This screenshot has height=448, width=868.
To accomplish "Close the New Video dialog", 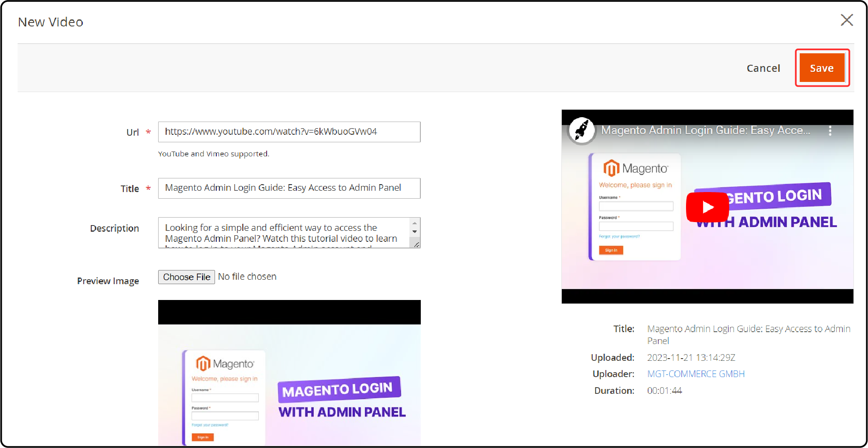I will tap(846, 20).
